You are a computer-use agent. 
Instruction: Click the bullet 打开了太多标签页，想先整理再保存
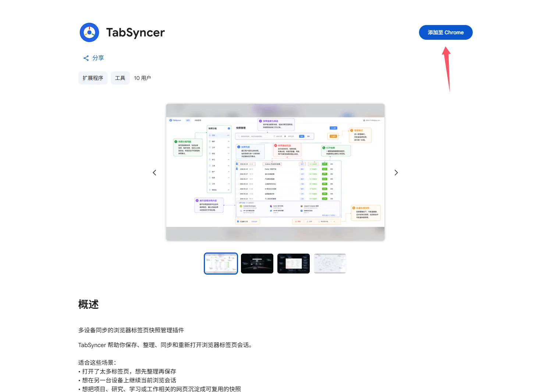(127, 371)
